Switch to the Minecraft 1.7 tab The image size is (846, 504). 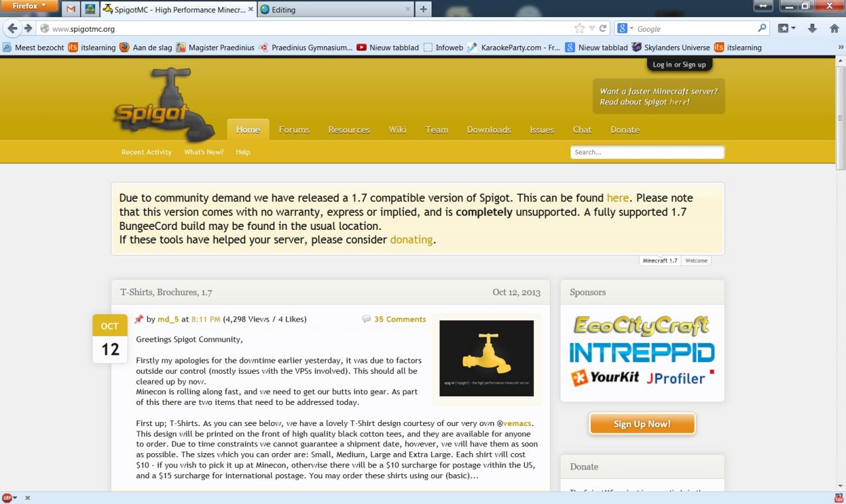pos(659,260)
